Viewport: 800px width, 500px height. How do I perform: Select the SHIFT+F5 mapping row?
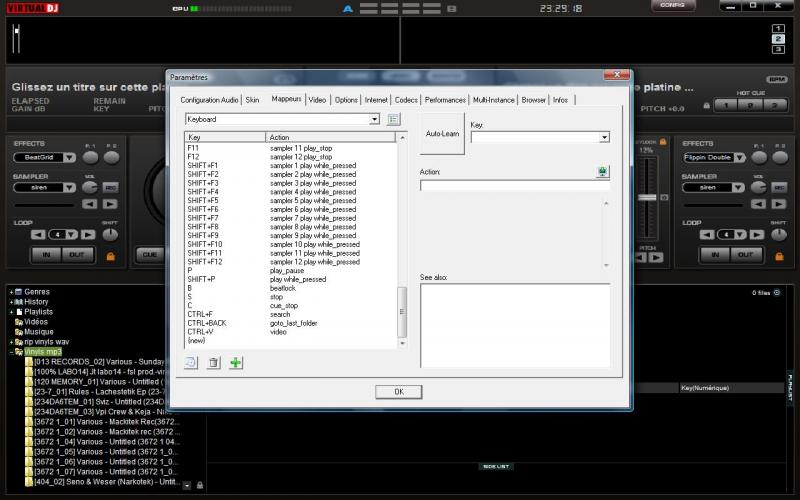291,201
